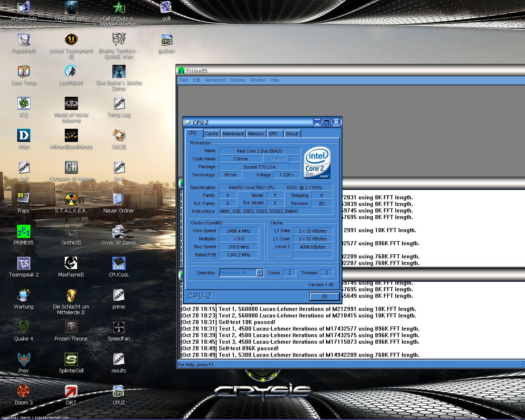
Task: Open the Advanced menu in Prime95
Action: [215, 80]
